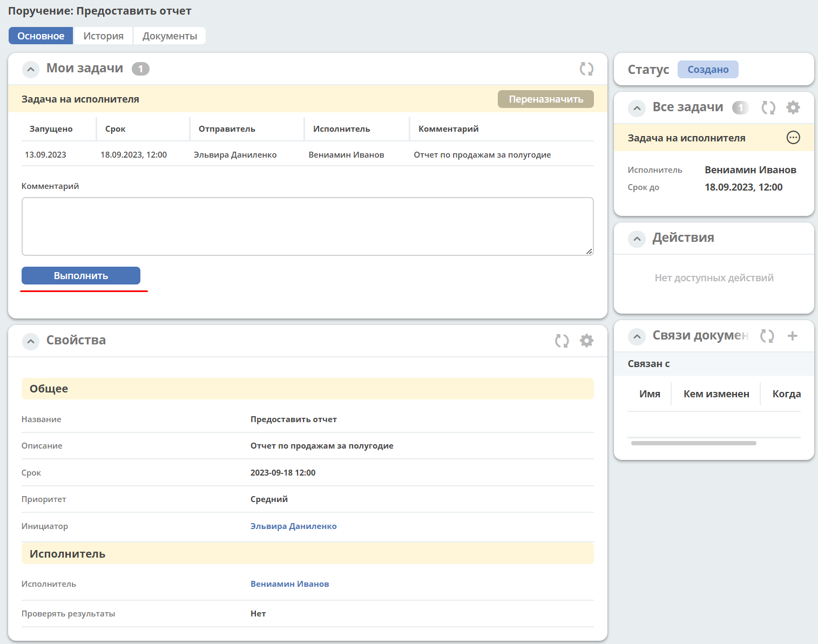
Task: Click the 18.09.2023, 12:00 cell in tasks table
Action: tap(133, 155)
